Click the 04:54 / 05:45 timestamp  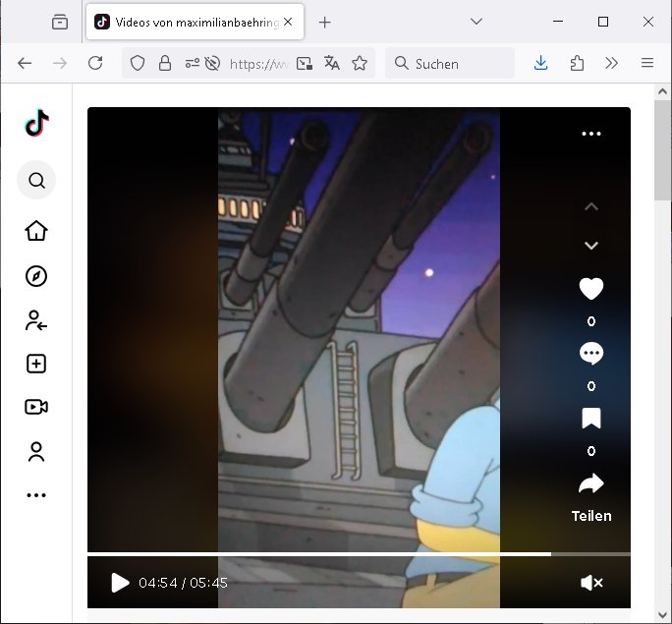tap(183, 583)
